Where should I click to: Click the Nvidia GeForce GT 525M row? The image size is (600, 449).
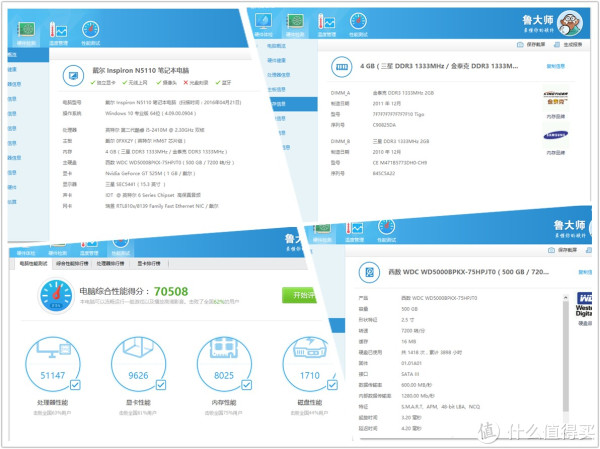(x=150, y=173)
